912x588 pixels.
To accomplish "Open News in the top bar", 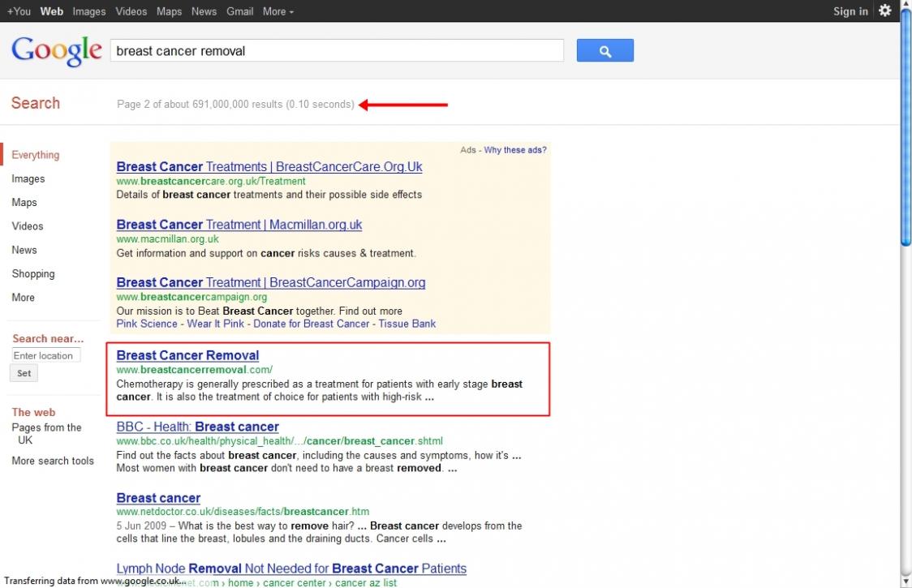I will coord(204,11).
